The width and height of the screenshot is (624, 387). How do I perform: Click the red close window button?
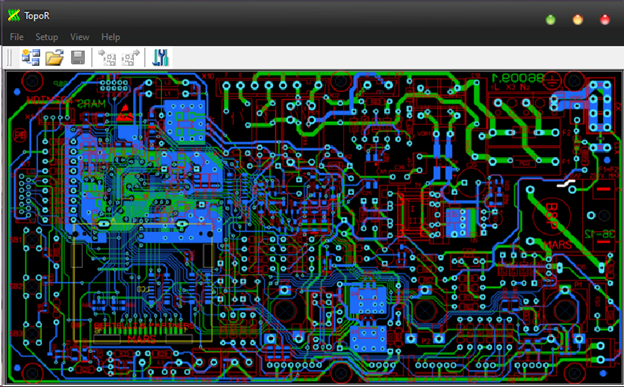(604, 20)
